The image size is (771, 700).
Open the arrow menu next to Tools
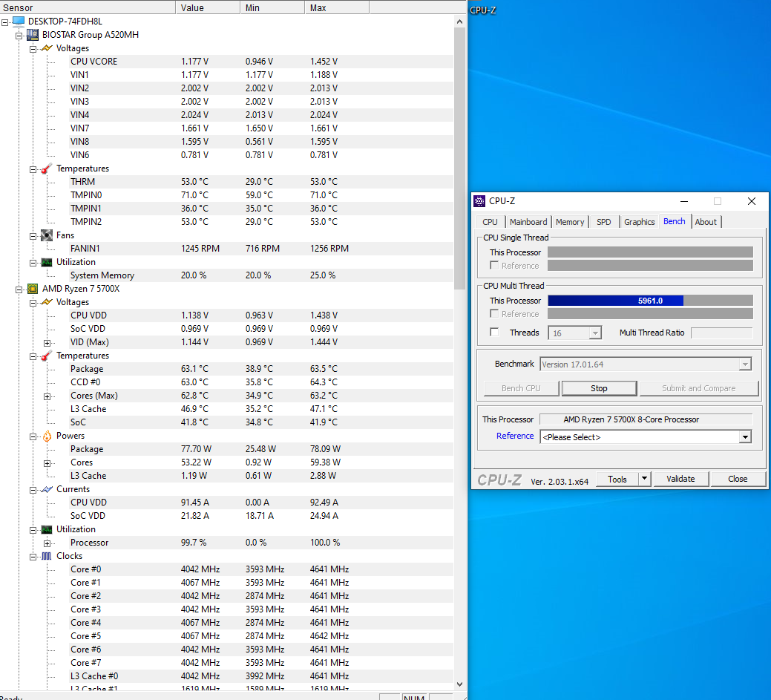644,479
